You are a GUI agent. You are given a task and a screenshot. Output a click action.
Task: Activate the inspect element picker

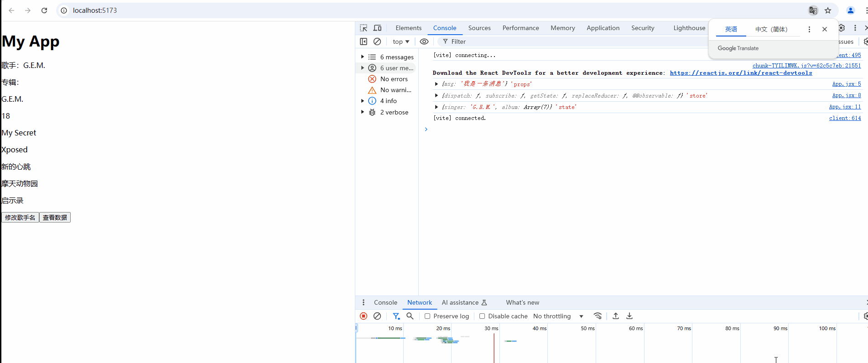tap(364, 28)
